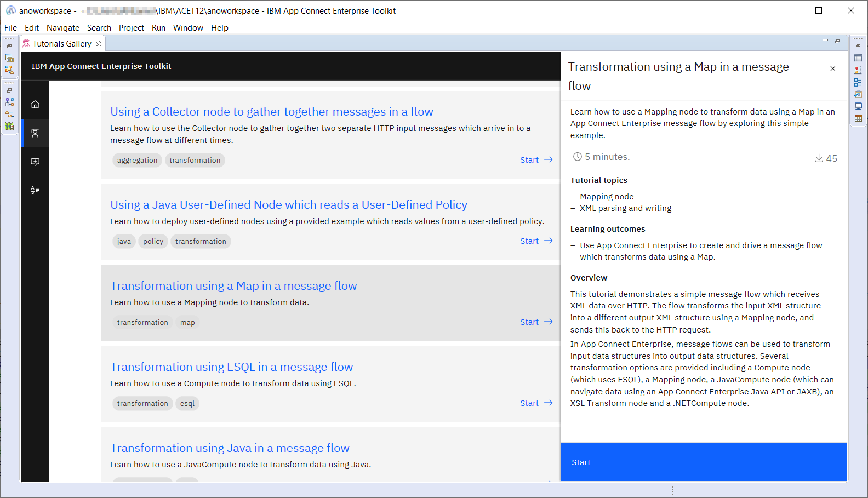This screenshot has height=498, width=868.
Task: Open the Application Development view icon
Action: [9, 58]
